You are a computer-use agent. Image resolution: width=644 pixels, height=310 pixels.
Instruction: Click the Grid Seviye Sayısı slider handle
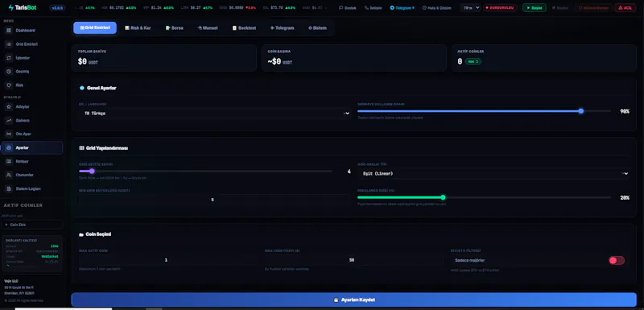point(92,172)
